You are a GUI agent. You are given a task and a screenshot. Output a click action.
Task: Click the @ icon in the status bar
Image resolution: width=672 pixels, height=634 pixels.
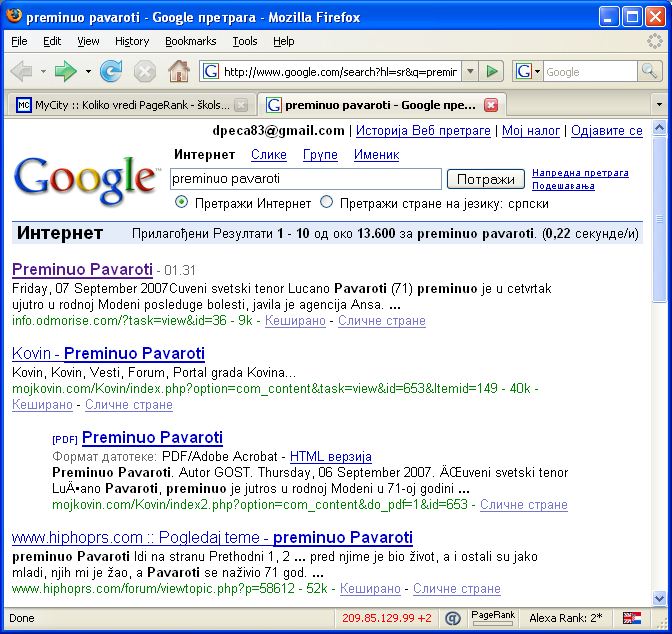tap(453, 618)
